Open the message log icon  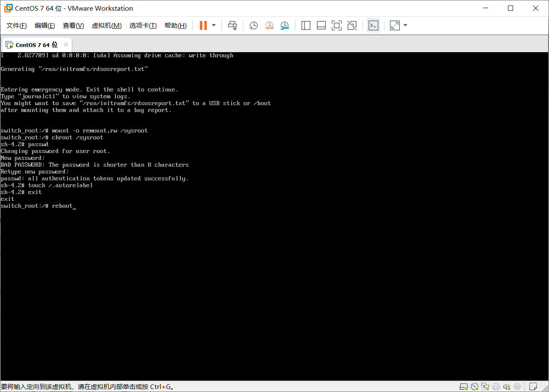[x=533, y=386]
